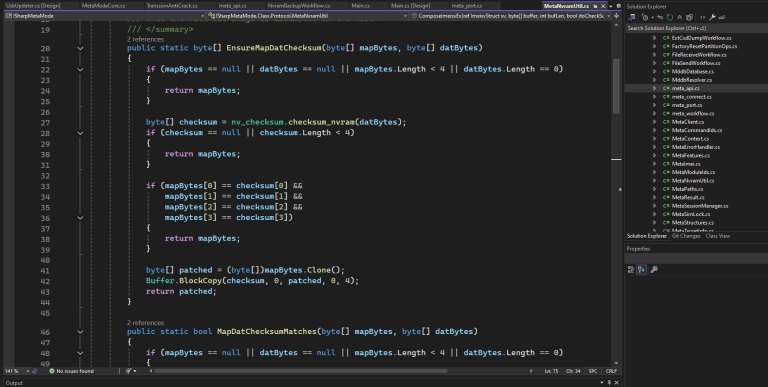This screenshot has width=768, height=387.
Task: Click the 2 references link above MapDatChecksumMatches
Action: click(145, 322)
